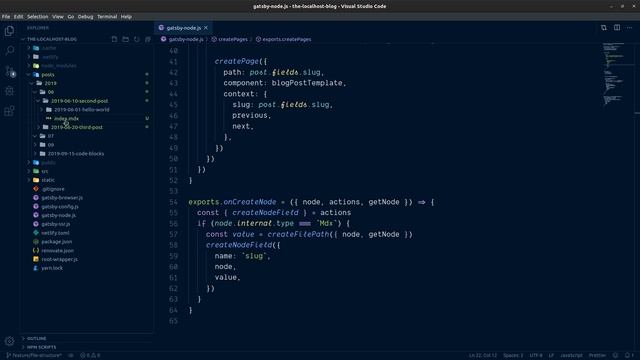640x360 pixels.
Task: Expand the OUTLINE panel
Action: coord(37,338)
